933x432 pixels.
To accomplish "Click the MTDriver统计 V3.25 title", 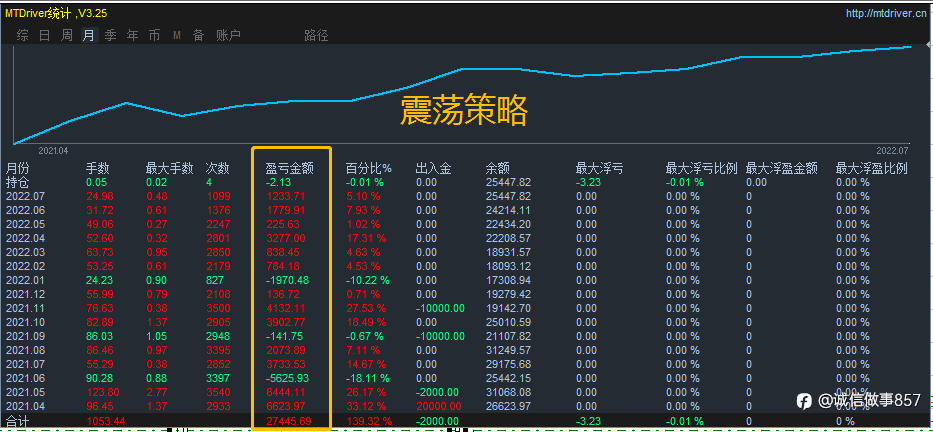I will pos(57,13).
